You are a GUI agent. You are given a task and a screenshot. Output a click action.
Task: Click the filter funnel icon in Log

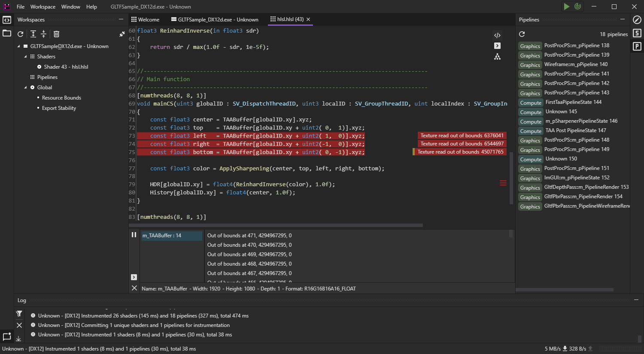(19, 314)
